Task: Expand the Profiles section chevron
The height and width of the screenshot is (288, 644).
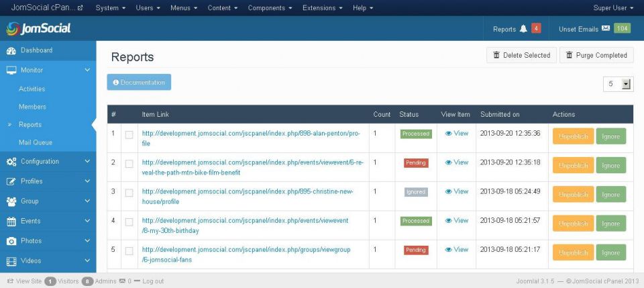Action: point(87,181)
